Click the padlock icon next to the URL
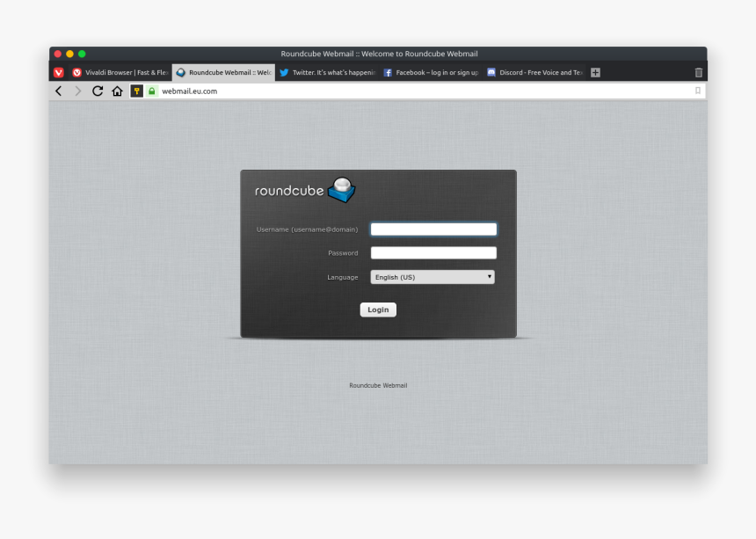Screen dimensions: 756x539 click(151, 91)
